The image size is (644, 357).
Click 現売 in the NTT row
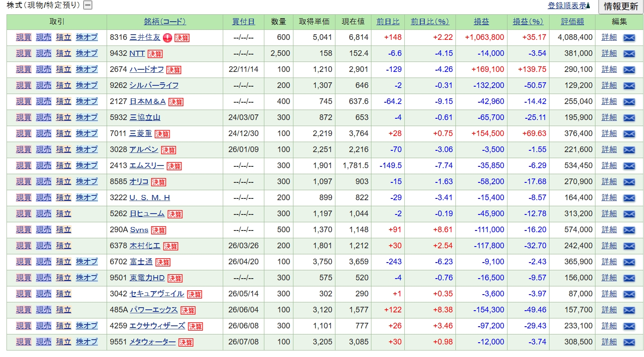[x=43, y=53]
